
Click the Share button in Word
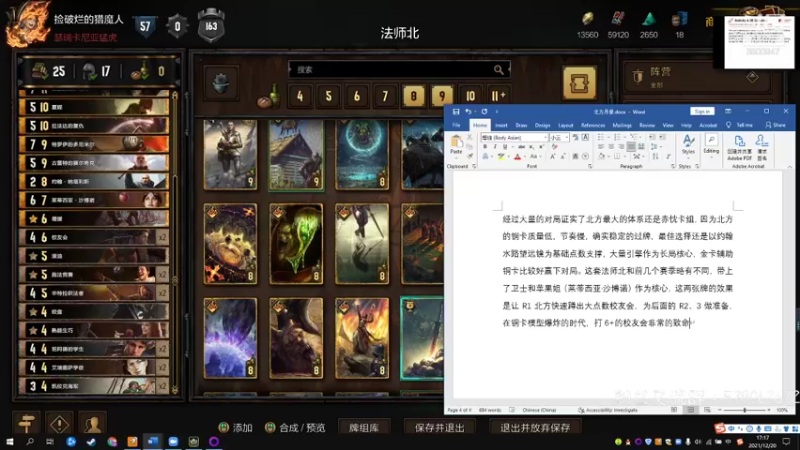point(775,125)
